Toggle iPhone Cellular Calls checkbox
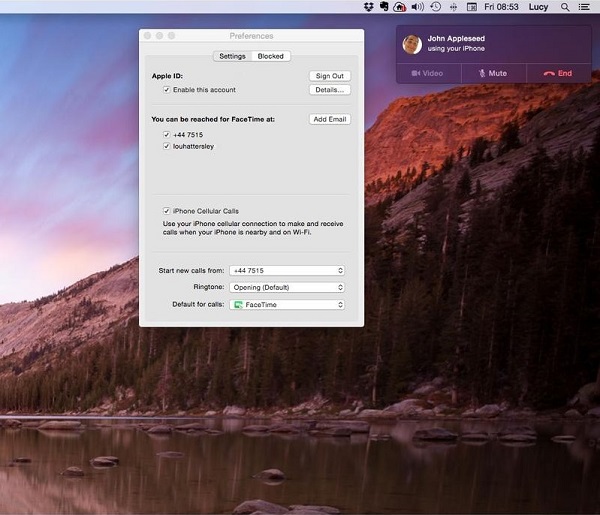Screen dimensions: 600x515 click(x=166, y=211)
